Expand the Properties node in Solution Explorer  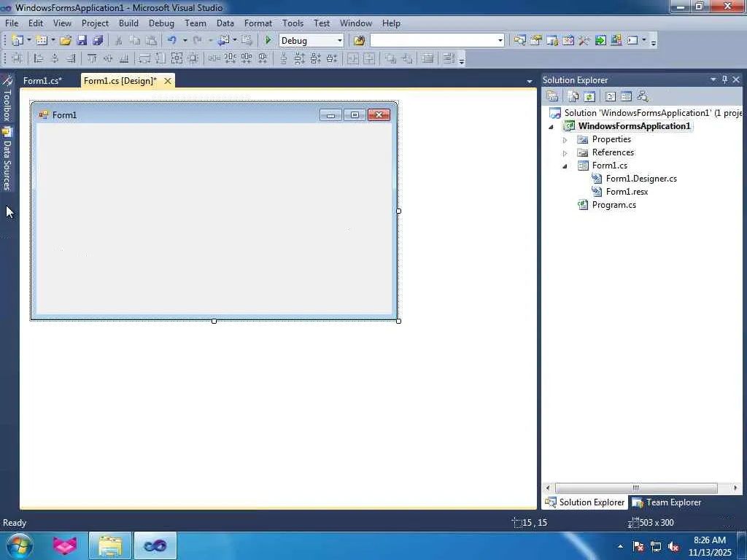[565, 140]
